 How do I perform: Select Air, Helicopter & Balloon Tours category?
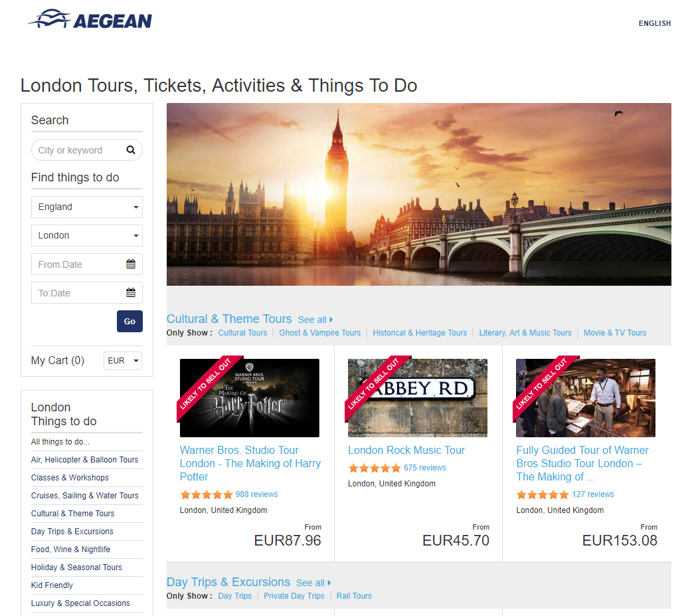pos(84,460)
